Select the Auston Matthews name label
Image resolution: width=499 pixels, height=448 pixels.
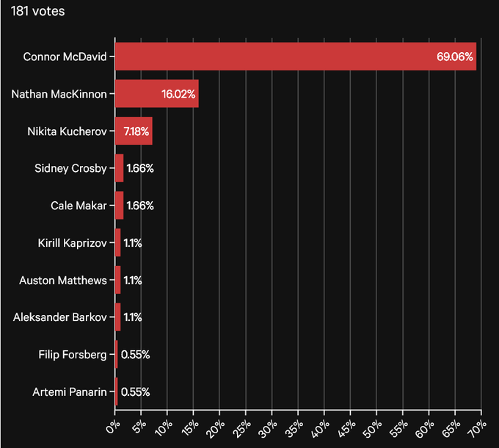pyautogui.click(x=67, y=280)
